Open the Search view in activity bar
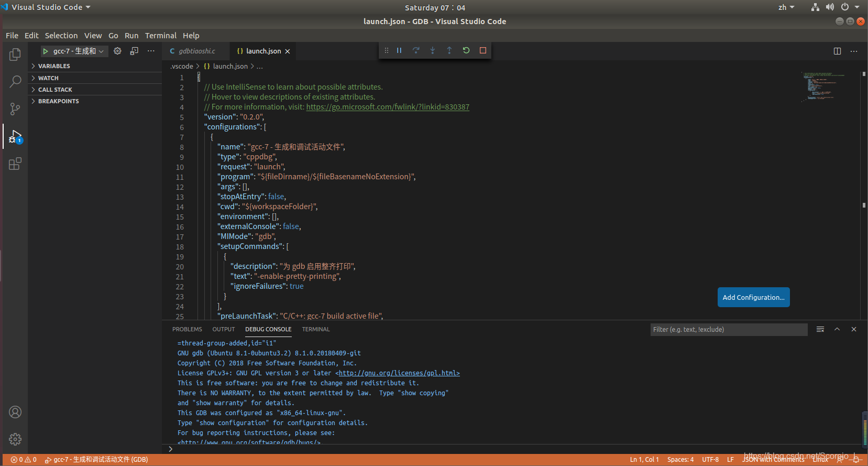 tap(15, 82)
